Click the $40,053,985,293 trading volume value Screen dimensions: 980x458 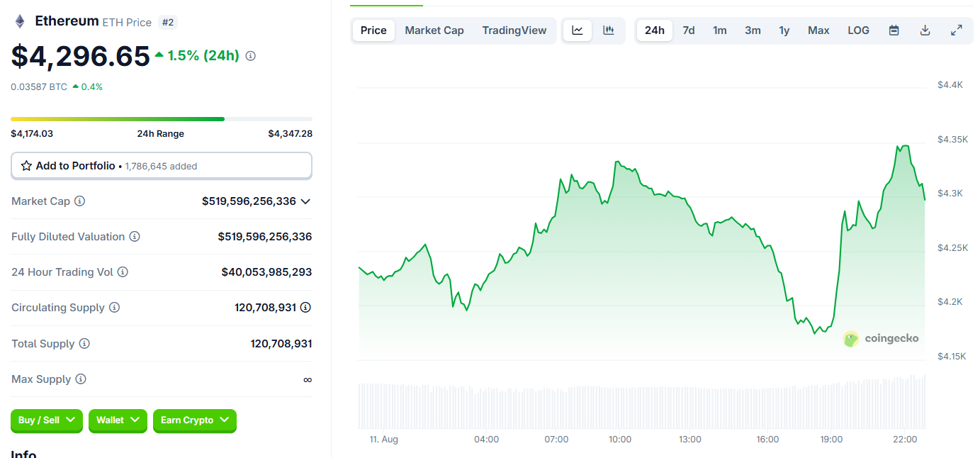point(266,272)
